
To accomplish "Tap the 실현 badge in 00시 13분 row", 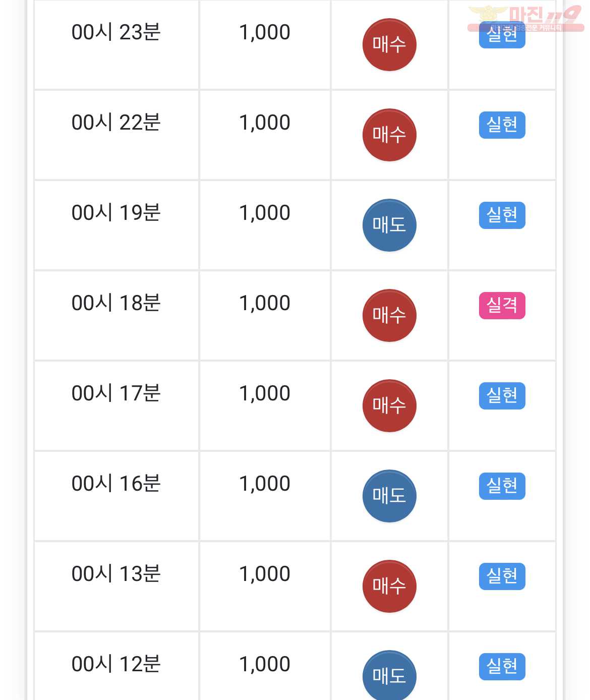I will [502, 576].
